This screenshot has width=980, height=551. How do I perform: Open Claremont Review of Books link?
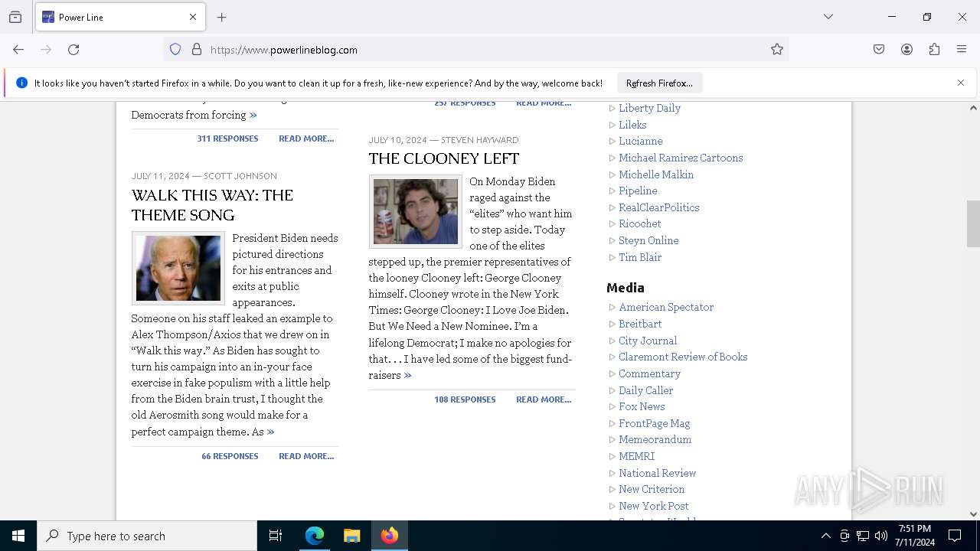click(x=683, y=357)
